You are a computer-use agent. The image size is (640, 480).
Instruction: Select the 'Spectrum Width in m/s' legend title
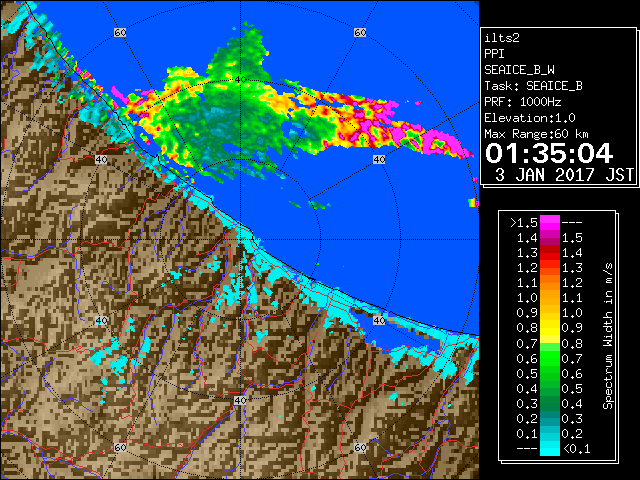[x=607, y=336]
